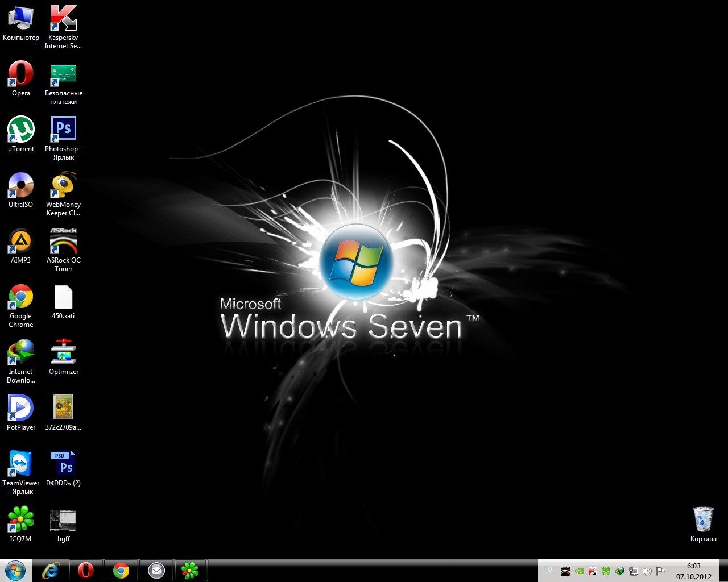Select the µTorrent desktop shortcut
Screen dimensions: 728x582
pos(21,135)
